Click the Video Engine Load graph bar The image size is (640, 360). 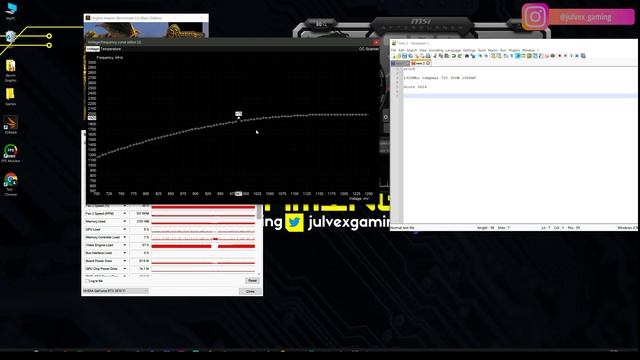point(203,246)
